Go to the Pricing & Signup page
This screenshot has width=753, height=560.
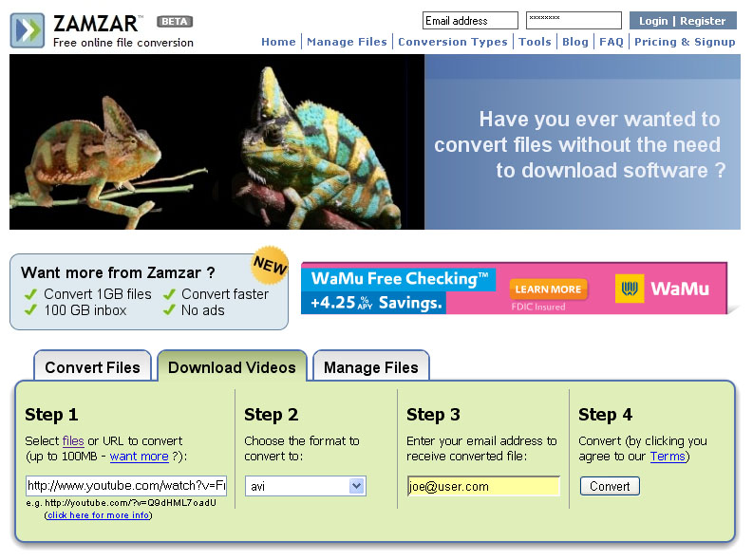pyautogui.click(x=684, y=42)
